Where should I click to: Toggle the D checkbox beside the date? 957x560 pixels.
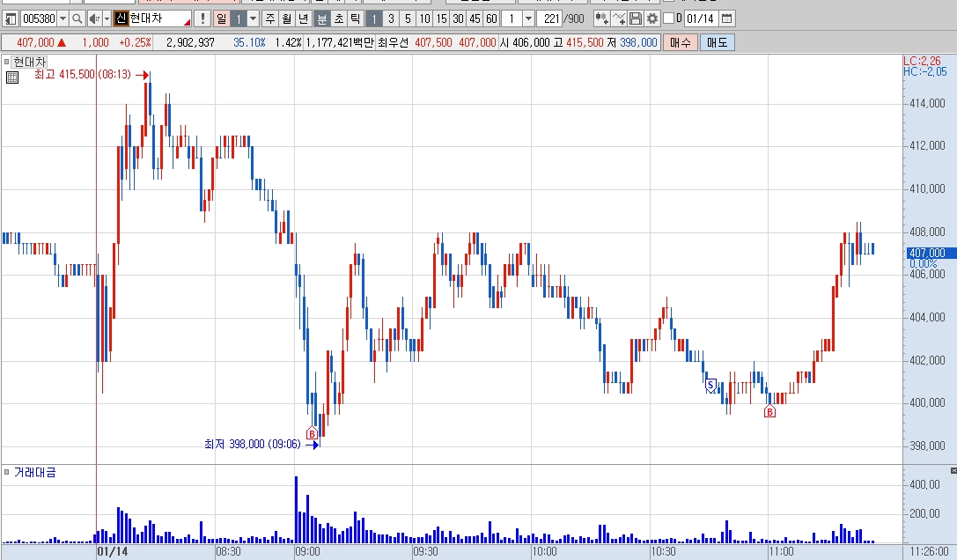668,18
